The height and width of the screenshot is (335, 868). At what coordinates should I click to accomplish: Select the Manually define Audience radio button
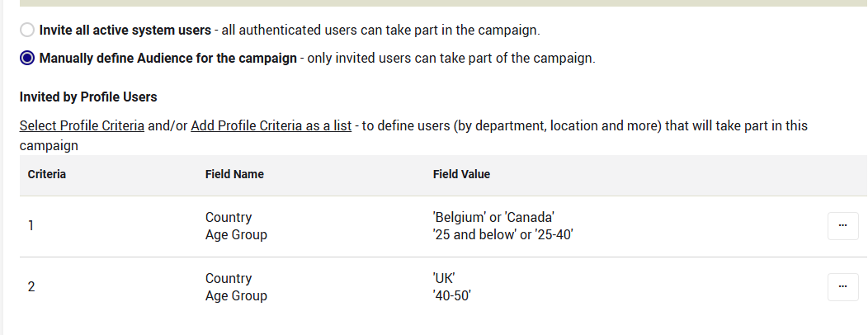[x=27, y=59]
